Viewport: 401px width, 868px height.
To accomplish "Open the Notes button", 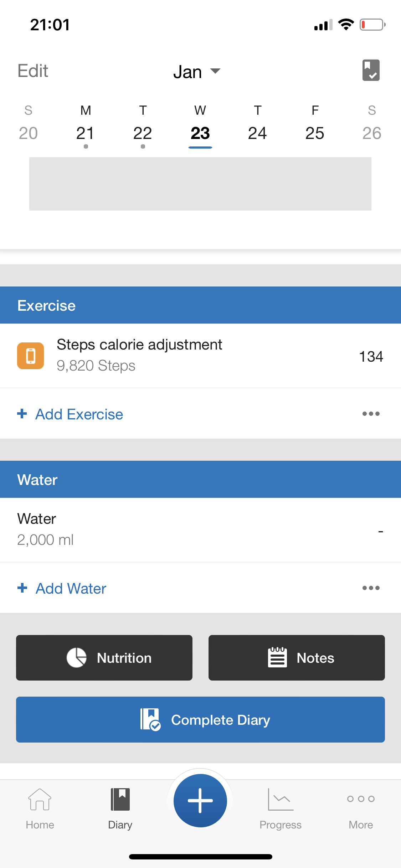I will 297,658.
